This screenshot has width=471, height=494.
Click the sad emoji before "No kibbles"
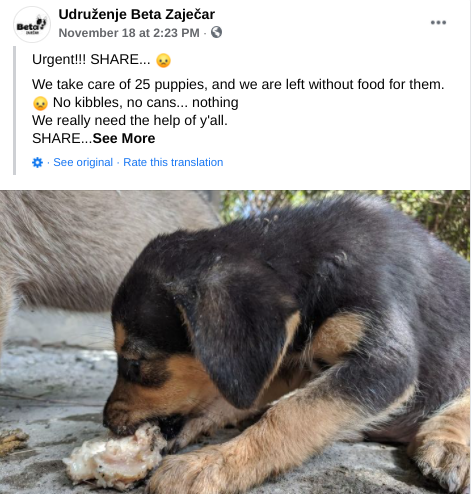point(40,103)
